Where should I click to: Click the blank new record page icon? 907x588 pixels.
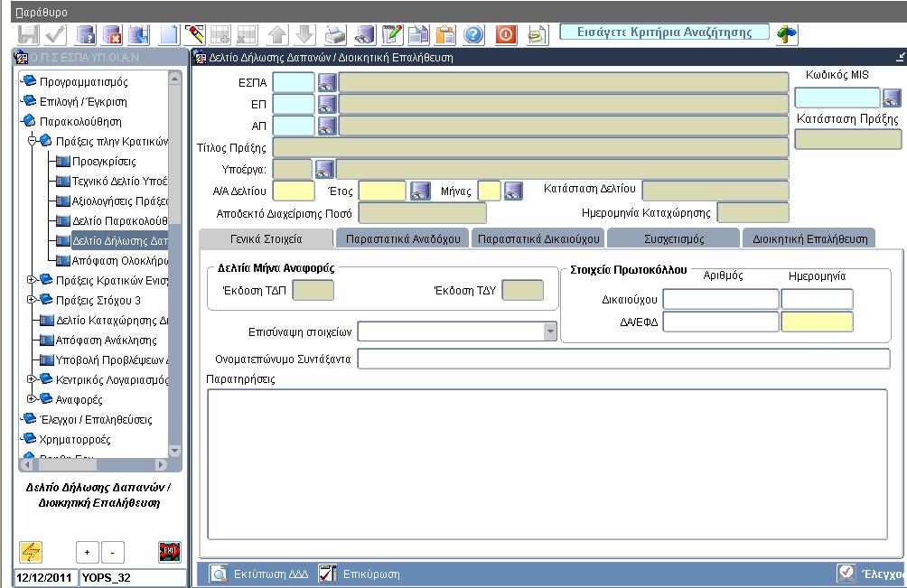click(x=169, y=35)
